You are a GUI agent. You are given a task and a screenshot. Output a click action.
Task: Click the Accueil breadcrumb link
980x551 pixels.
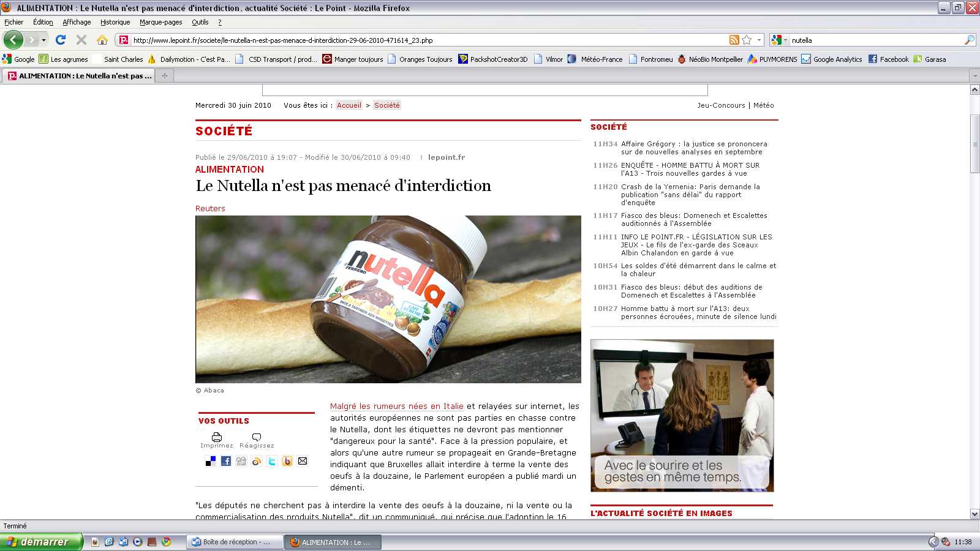point(349,105)
